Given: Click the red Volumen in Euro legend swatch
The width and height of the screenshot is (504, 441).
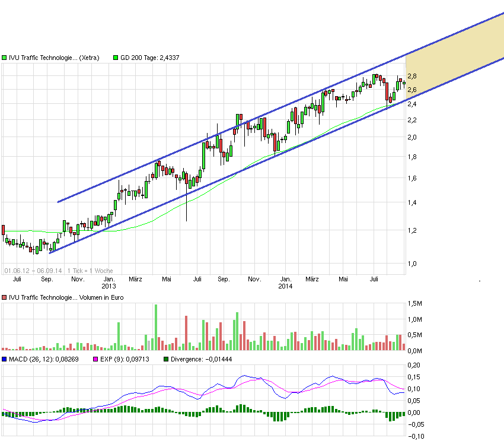Looking at the screenshot, I should point(4,297).
